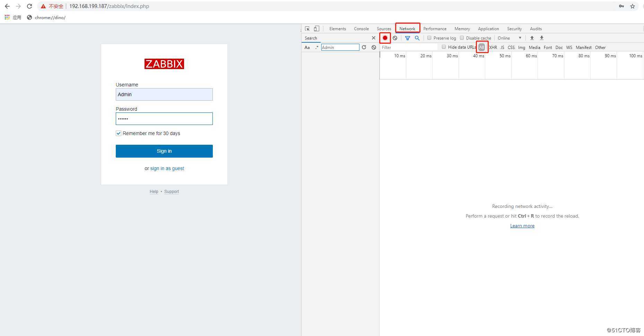644x336 pixels.
Task: Toggle the network filter funnel icon
Action: point(408,38)
